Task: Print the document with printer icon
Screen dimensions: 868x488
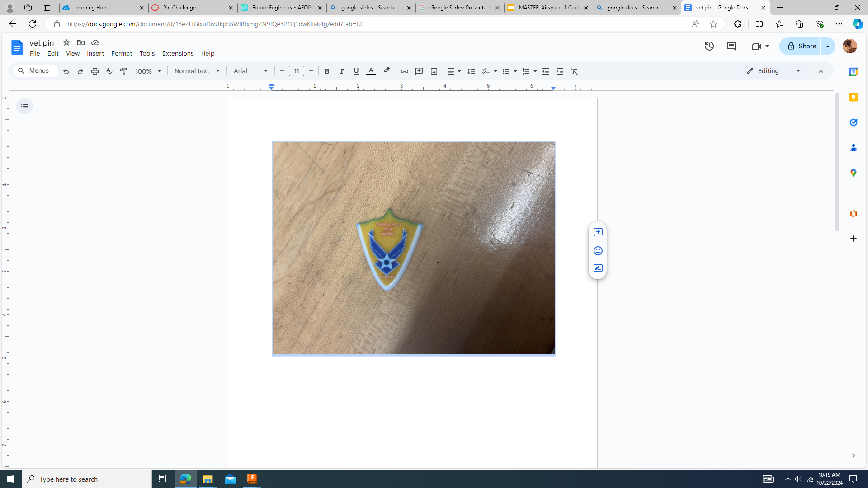Action: pyautogui.click(x=95, y=71)
